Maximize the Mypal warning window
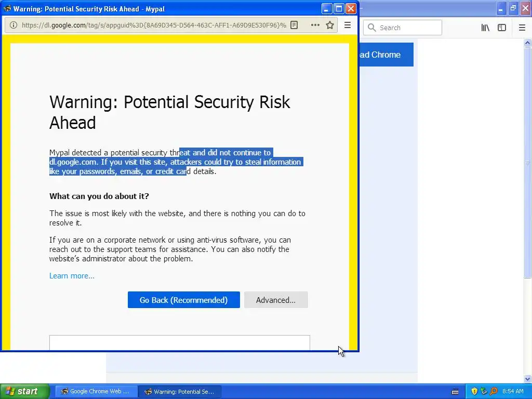532x399 pixels. tap(339, 8)
